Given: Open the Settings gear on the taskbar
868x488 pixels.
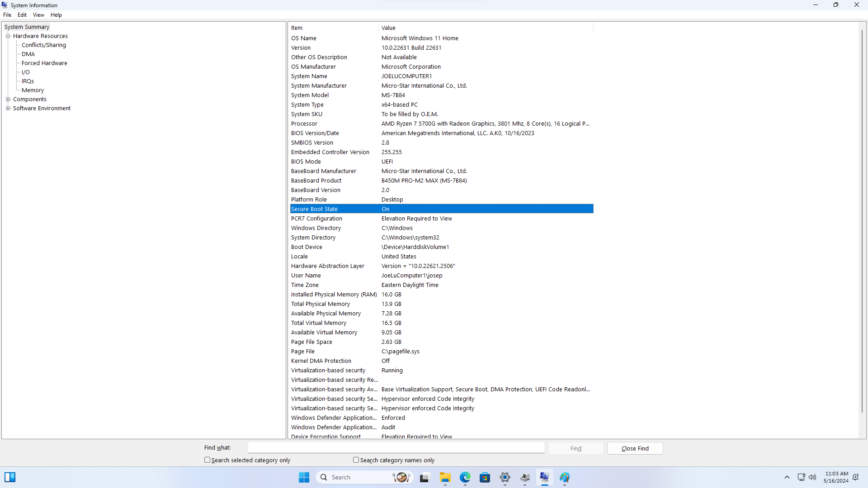Looking at the screenshot, I should (505, 477).
